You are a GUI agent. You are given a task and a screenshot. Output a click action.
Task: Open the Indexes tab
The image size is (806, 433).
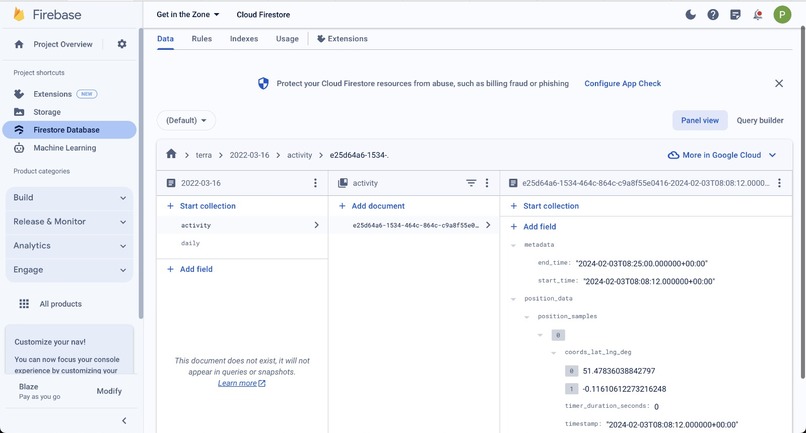[243, 39]
